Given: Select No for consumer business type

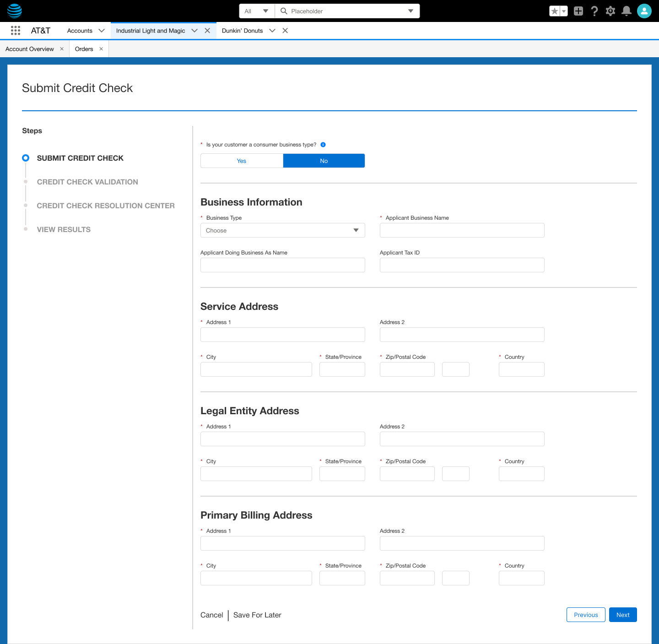Looking at the screenshot, I should pyautogui.click(x=324, y=161).
